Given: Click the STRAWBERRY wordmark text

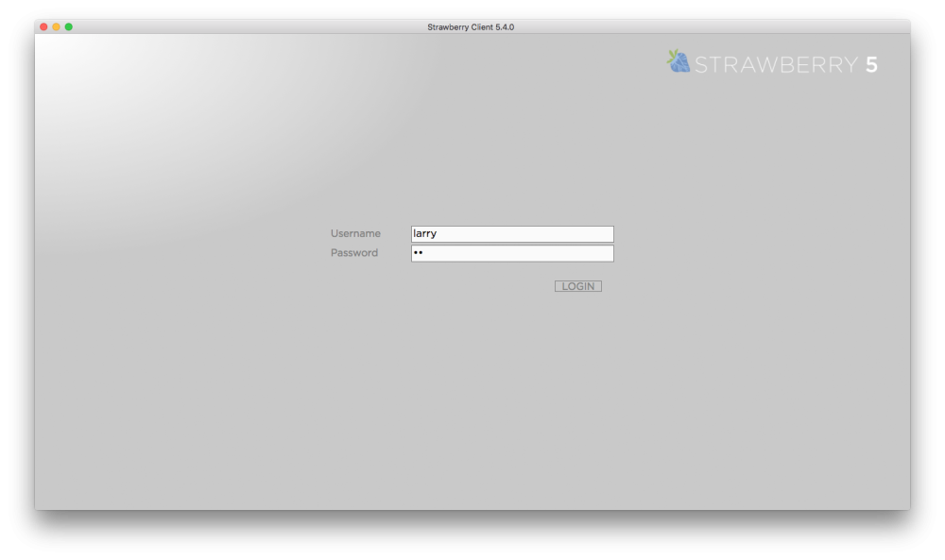Looking at the screenshot, I should (x=775, y=65).
